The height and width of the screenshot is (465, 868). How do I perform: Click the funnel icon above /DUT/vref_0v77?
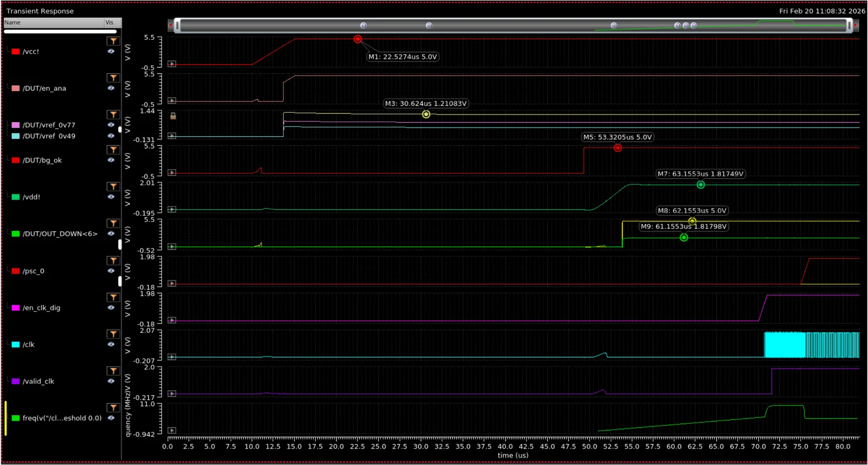pyautogui.click(x=113, y=114)
